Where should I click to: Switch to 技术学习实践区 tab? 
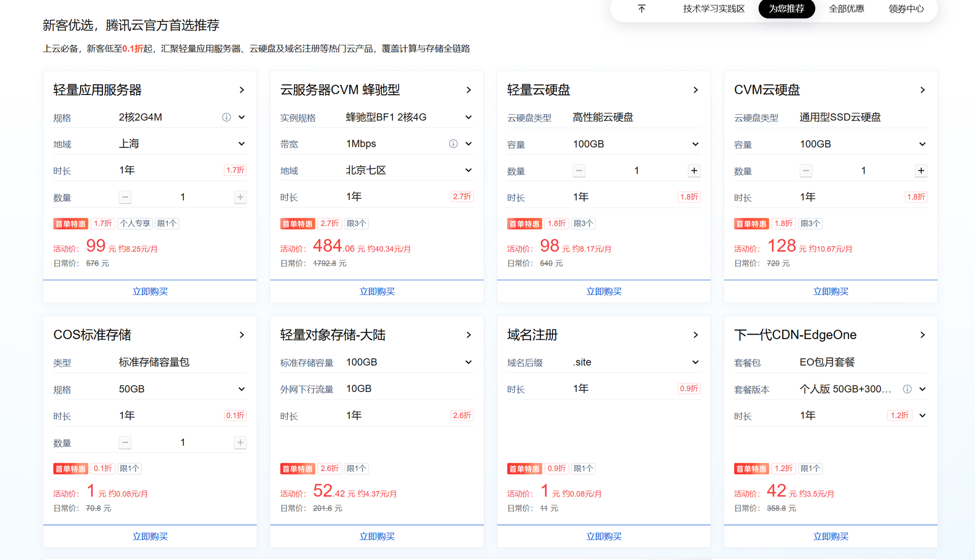point(713,9)
